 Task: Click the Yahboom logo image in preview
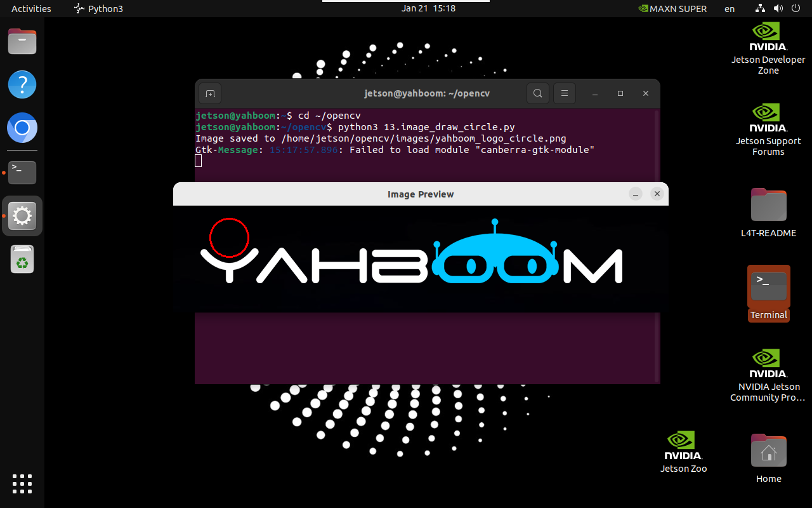421,258
